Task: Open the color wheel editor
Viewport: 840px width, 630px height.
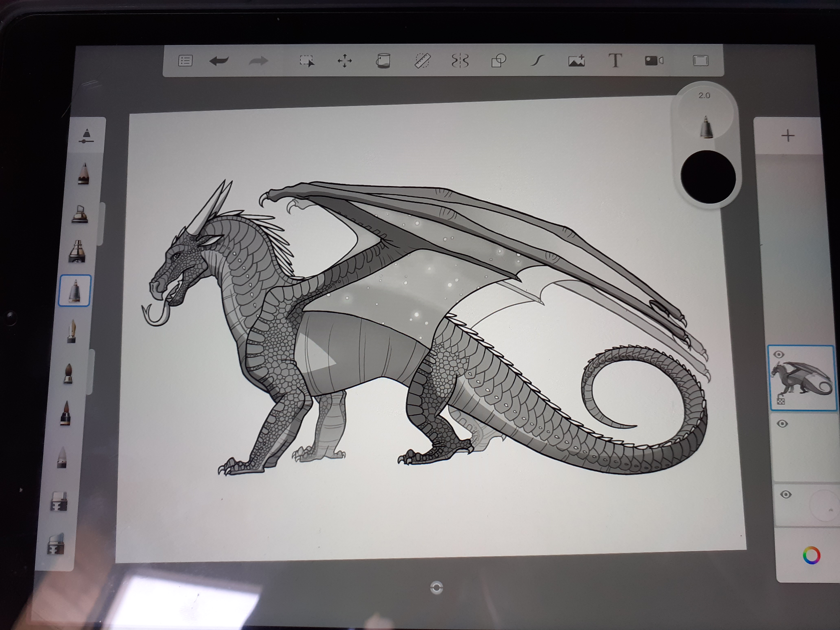Action: click(812, 556)
